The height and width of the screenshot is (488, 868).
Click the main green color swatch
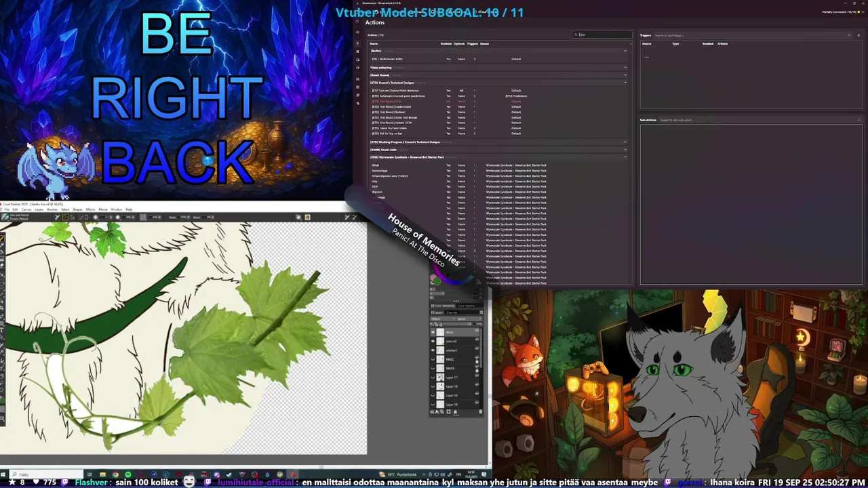pyautogui.click(x=437, y=281)
